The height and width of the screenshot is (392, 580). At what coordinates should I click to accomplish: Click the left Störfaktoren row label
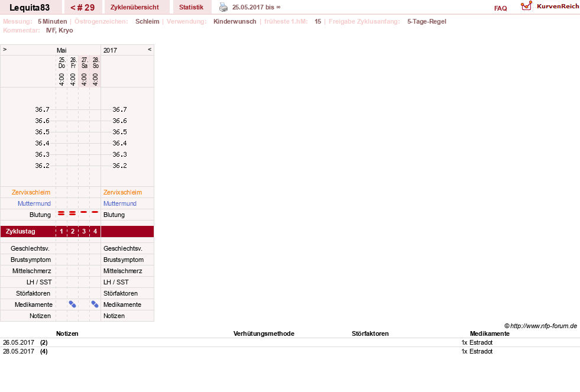click(x=33, y=293)
